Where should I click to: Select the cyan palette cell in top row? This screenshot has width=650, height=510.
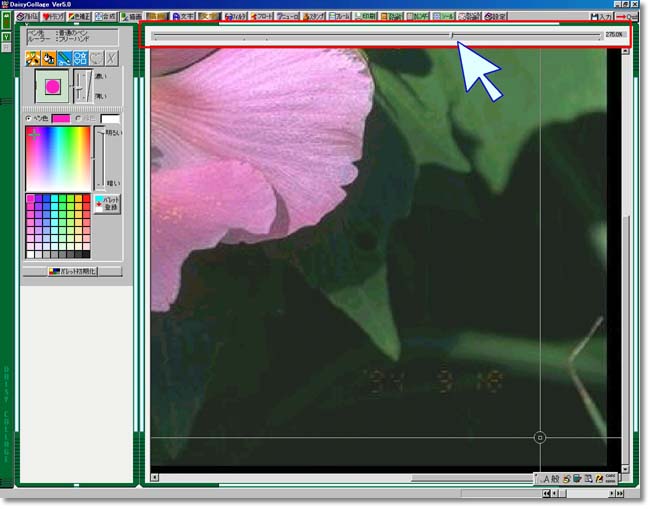tap(54, 199)
